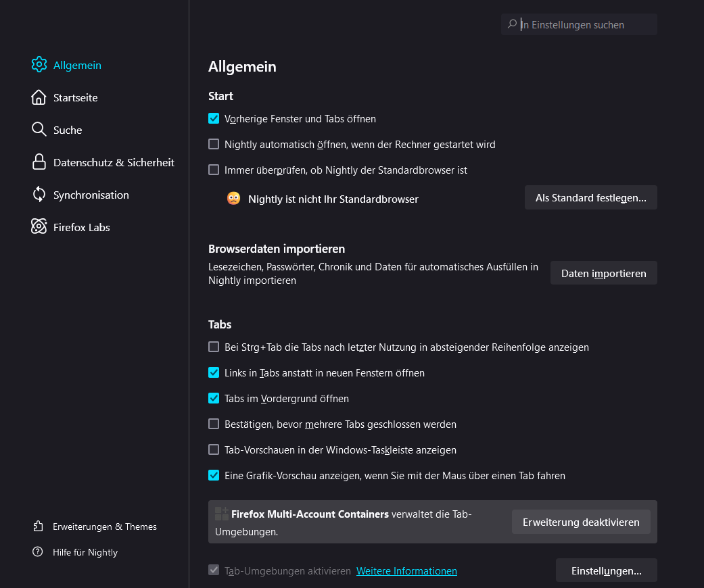Screen dimensions: 704x588
Task: Click the Hilfe für Nightly question icon
Action: point(38,552)
